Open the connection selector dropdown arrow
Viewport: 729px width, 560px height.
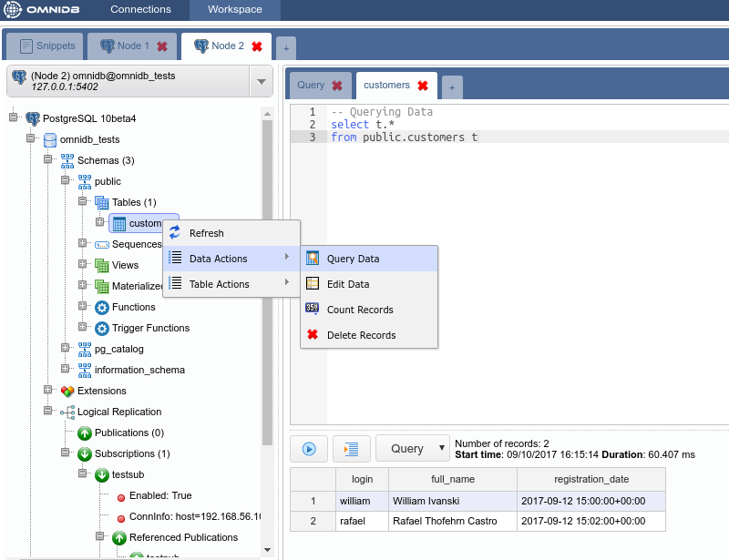pyautogui.click(x=262, y=82)
